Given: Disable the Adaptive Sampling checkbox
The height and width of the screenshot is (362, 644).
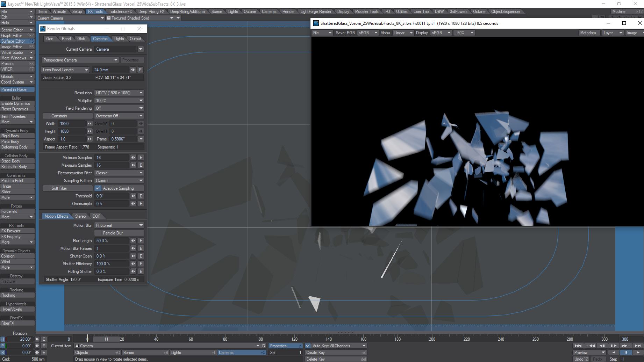Looking at the screenshot, I should tap(98, 188).
